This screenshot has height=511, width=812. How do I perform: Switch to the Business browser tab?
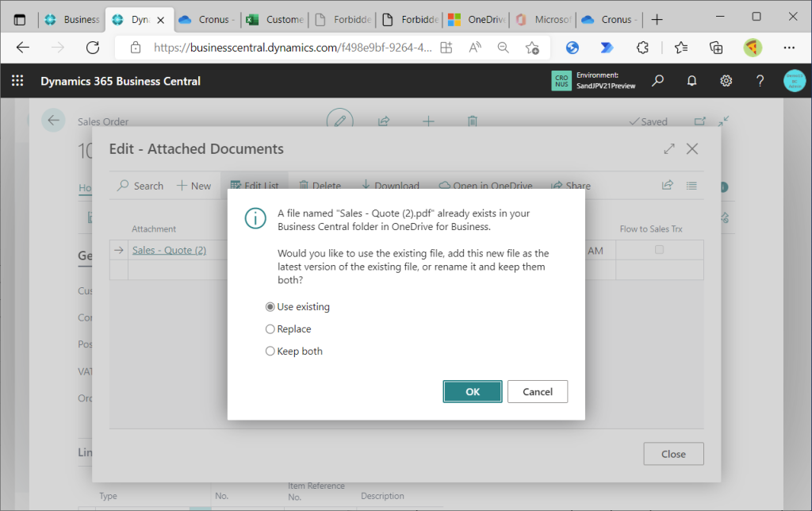(71, 20)
